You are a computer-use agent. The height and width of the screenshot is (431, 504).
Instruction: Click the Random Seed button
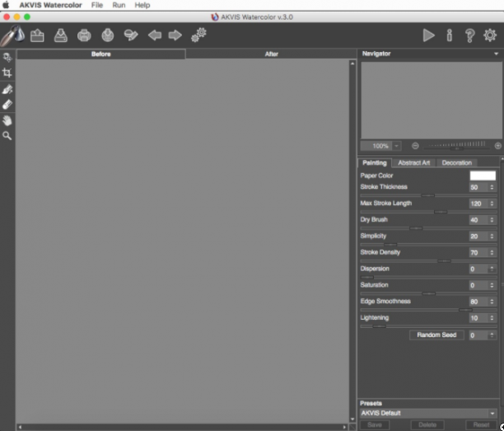coord(436,335)
